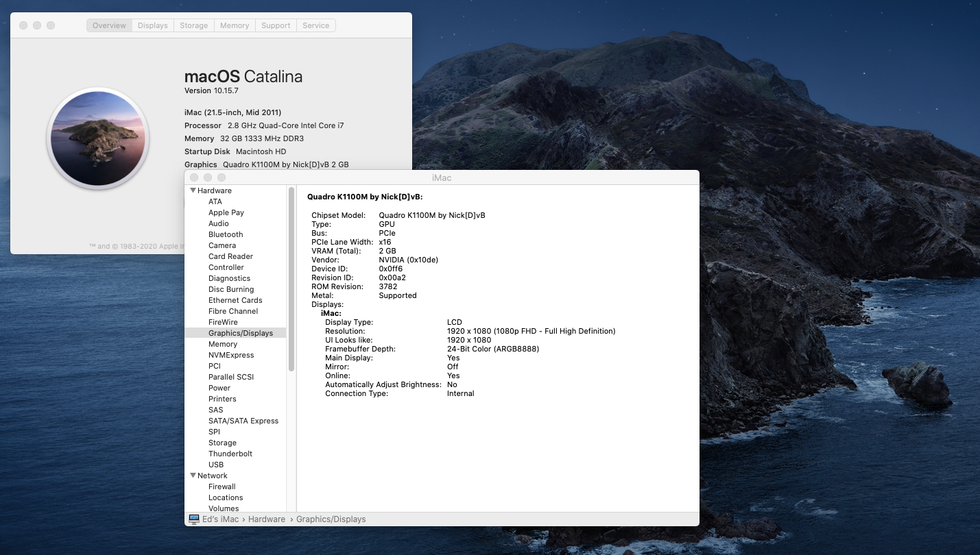Switch to the Overview tab

point(109,25)
